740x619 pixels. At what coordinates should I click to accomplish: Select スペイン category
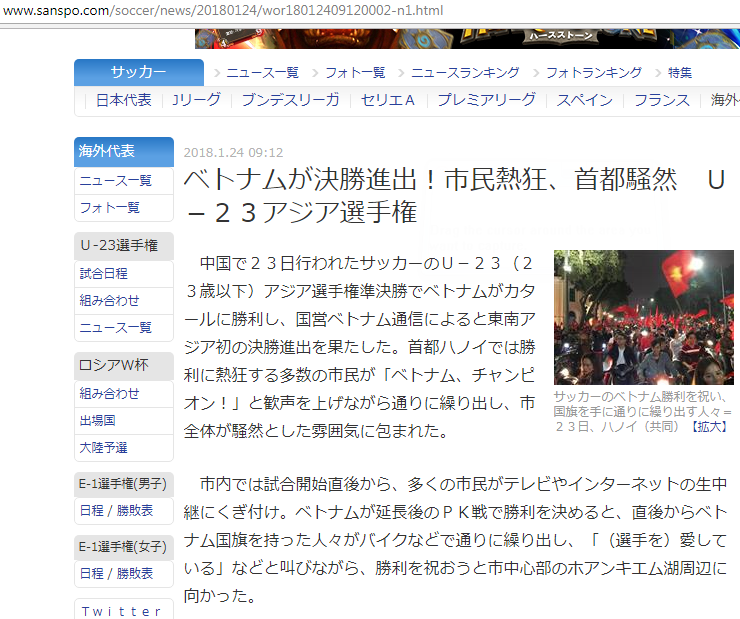coord(585,100)
